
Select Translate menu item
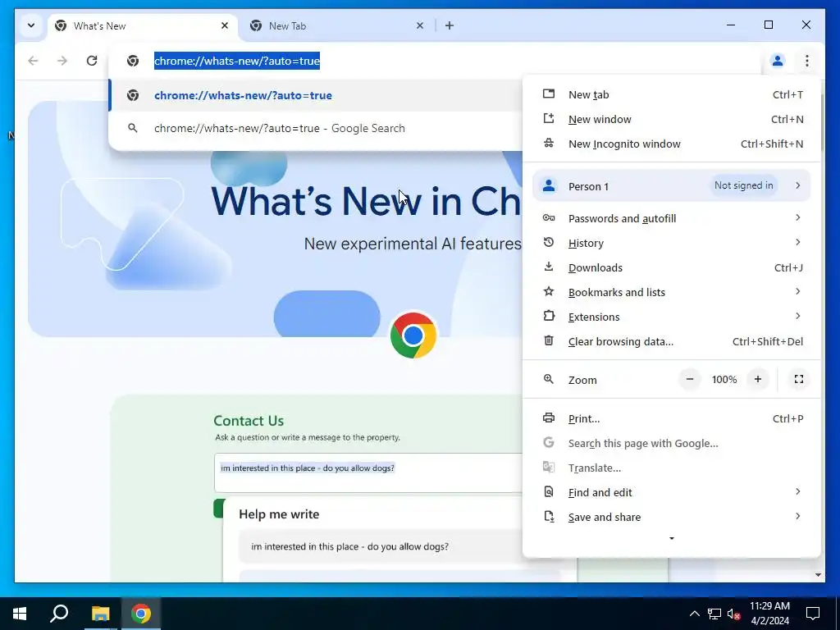coord(672,468)
